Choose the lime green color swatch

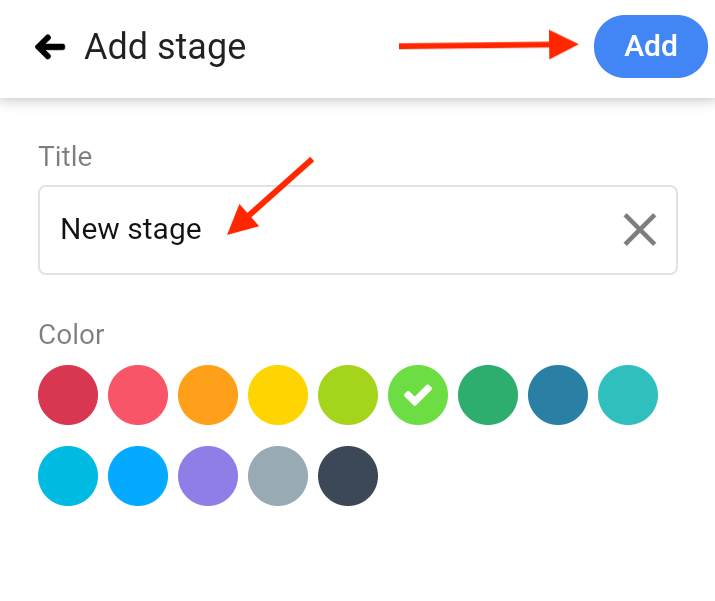[x=348, y=395]
